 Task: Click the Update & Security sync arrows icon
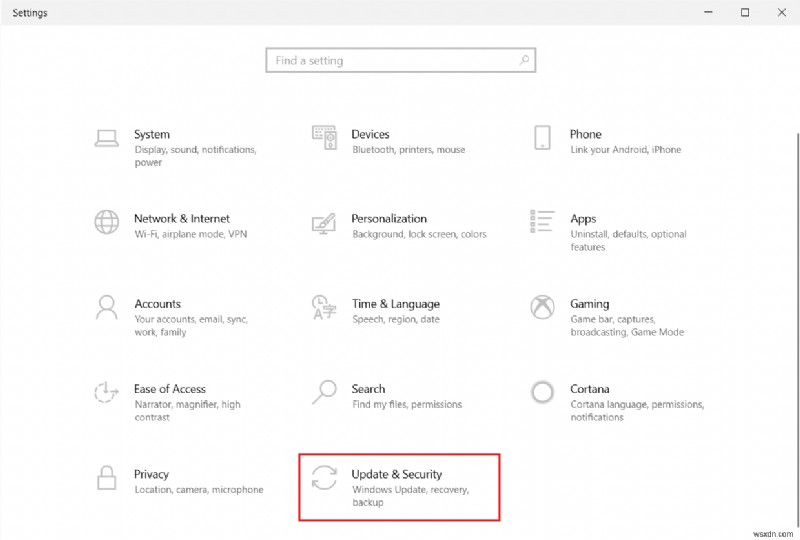tap(324, 477)
